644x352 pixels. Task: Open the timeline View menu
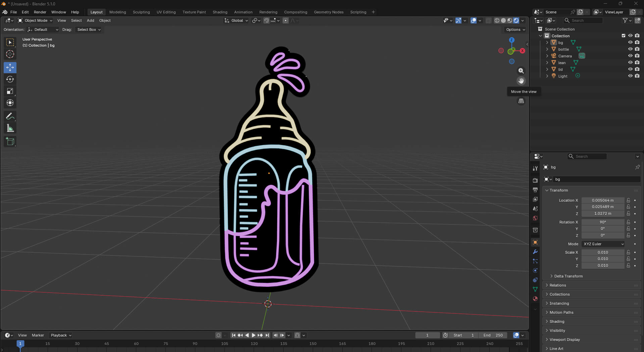coord(22,335)
